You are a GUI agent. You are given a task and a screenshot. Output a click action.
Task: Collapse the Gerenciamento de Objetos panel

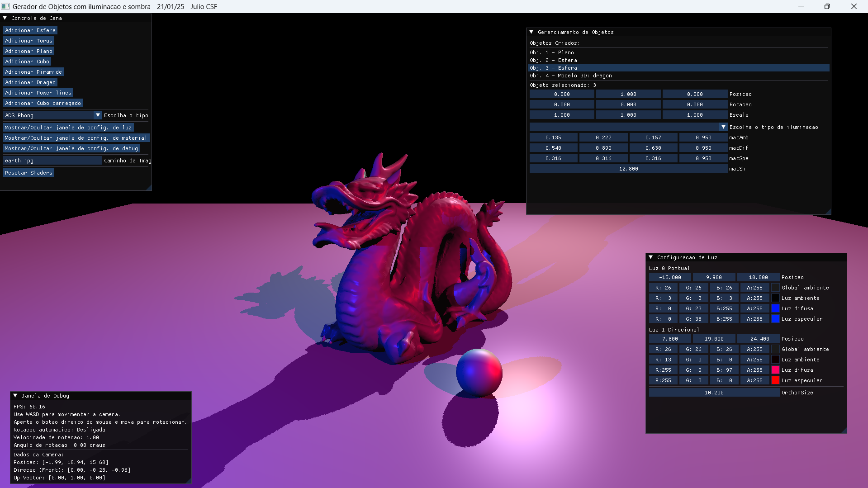click(x=531, y=32)
